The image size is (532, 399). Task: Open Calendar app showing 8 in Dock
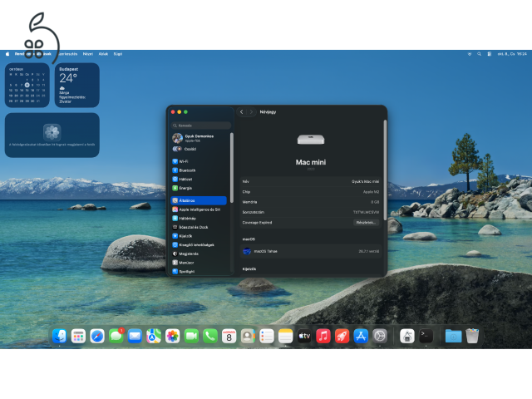pyautogui.click(x=229, y=336)
